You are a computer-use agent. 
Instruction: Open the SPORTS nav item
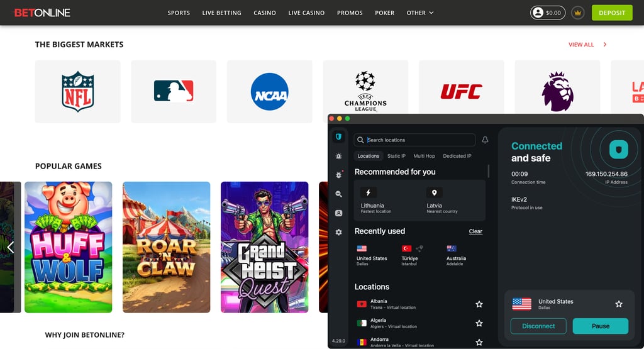(x=179, y=13)
